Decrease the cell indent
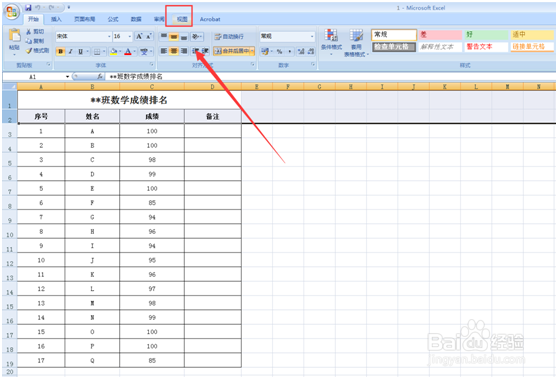 click(x=195, y=51)
